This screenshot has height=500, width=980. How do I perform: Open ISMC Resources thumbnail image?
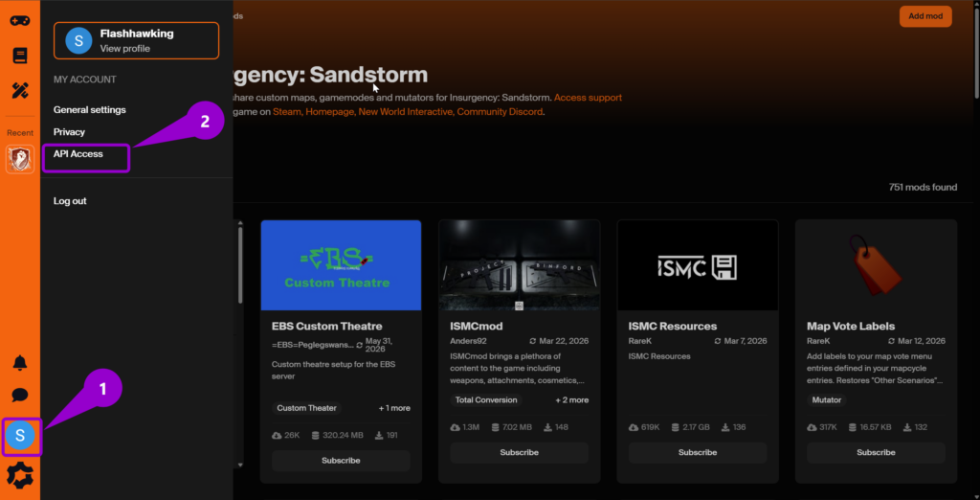pyautogui.click(x=698, y=265)
